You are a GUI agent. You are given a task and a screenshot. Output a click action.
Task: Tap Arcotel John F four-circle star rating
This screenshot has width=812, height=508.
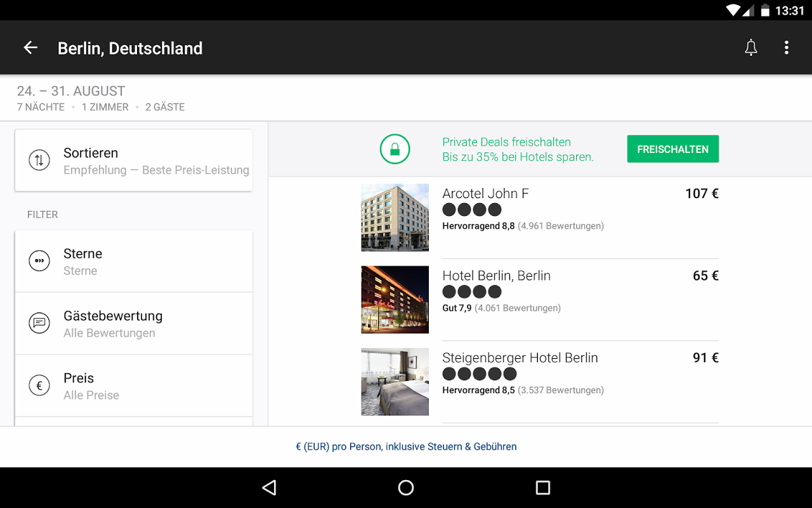[x=472, y=210]
